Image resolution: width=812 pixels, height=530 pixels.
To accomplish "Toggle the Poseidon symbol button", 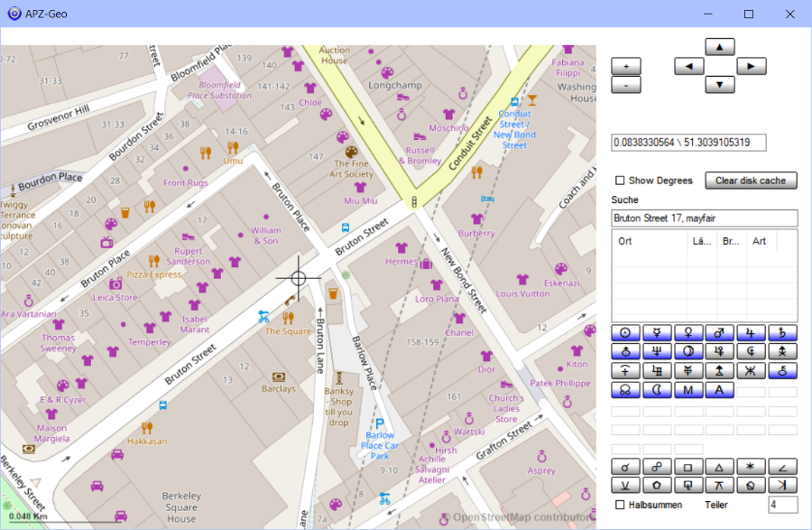I will (x=751, y=371).
